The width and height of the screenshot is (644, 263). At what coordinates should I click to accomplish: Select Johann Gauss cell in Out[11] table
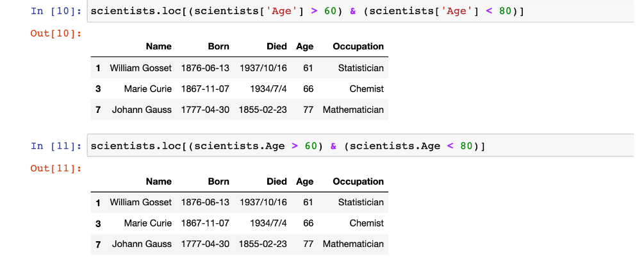pyautogui.click(x=142, y=244)
